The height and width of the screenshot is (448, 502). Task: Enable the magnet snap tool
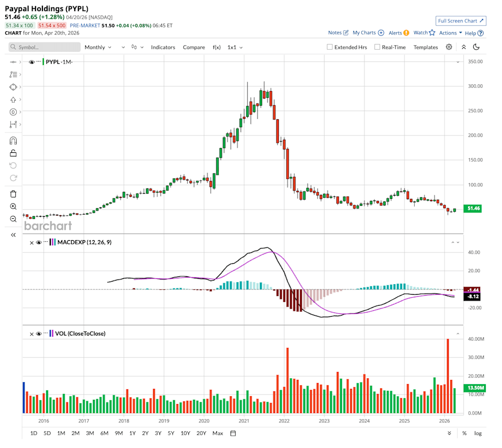(13, 140)
